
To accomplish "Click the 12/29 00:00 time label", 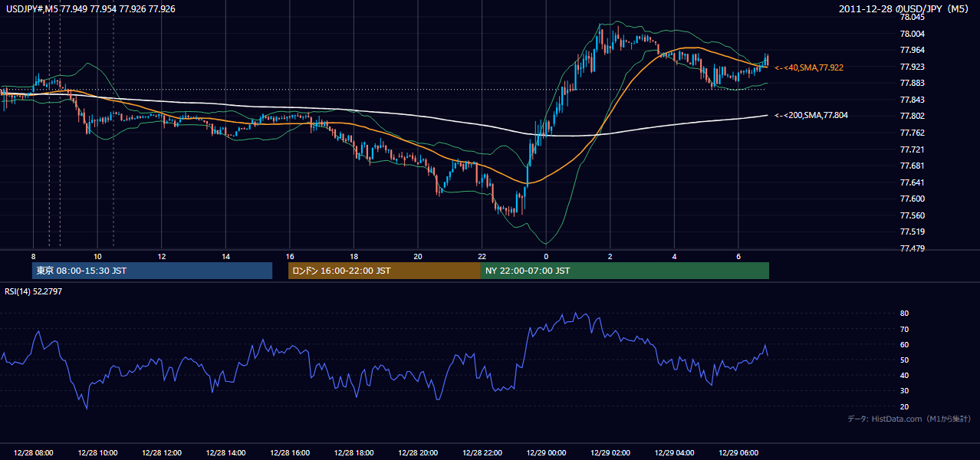I will (546, 453).
